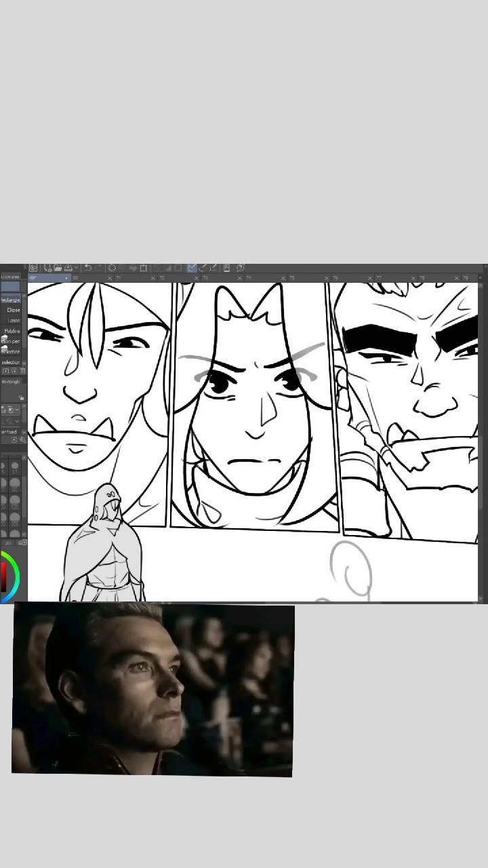Pick brush size preset 17
488x868 pixels.
[x=15, y=468]
